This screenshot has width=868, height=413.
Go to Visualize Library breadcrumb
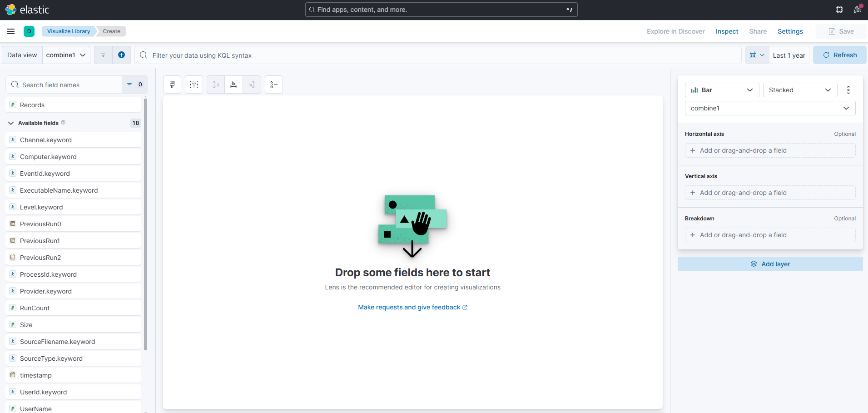coord(69,31)
